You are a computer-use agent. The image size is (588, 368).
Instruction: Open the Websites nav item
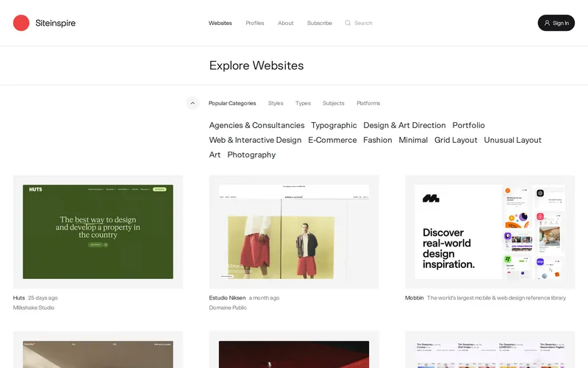click(220, 23)
